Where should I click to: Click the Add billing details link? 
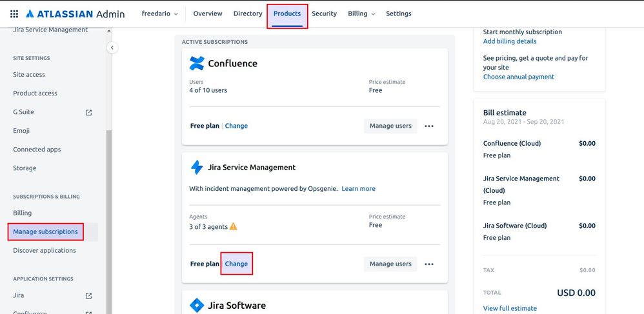[510, 41]
